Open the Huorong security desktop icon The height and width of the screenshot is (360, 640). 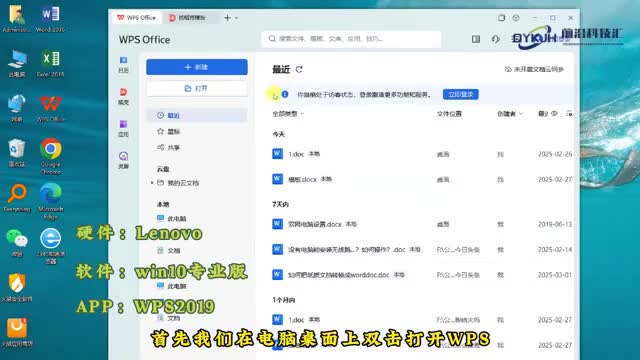pos(17,288)
